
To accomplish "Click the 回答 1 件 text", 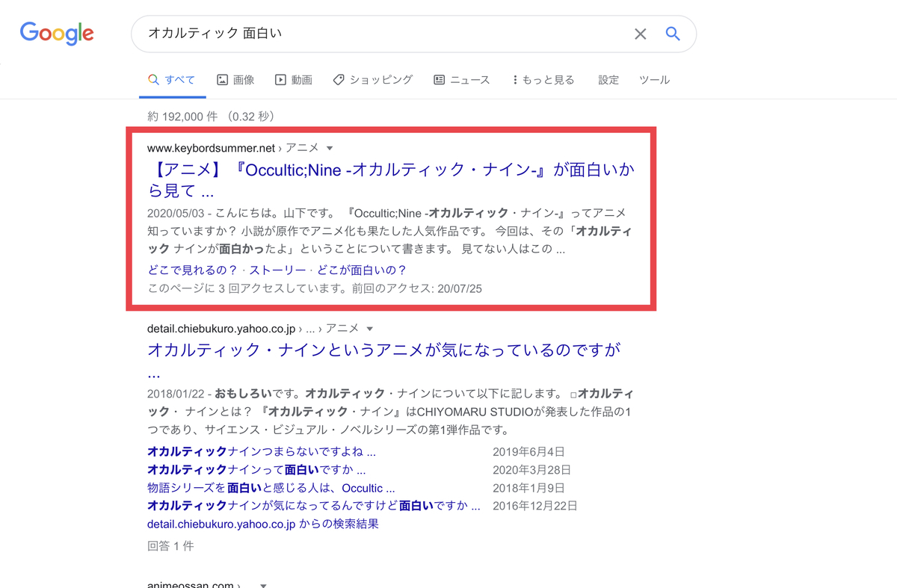I will click(170, 546).
